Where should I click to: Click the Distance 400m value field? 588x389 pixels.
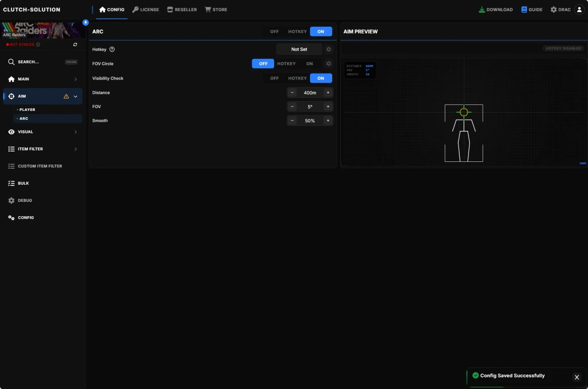coord(310,93)
